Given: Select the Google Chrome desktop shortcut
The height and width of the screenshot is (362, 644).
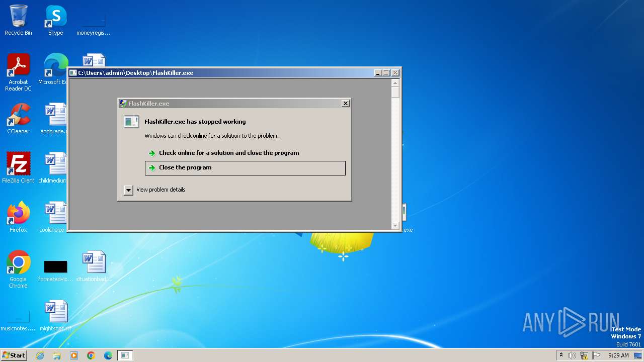Looking at the screenshot, I should pyautogui.click(x=18, y=269).
